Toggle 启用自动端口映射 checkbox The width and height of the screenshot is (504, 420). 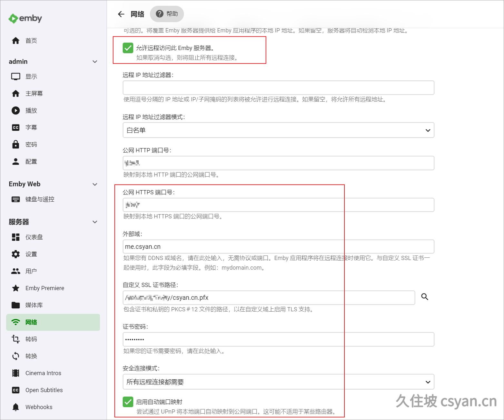click(128, 402)
